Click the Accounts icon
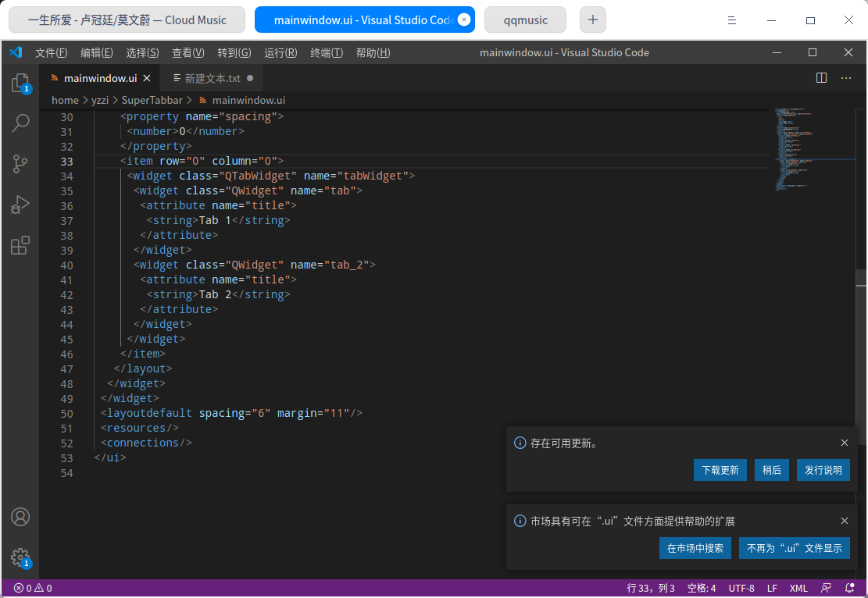This screenshot has height=598, width=868. [20, 517]
